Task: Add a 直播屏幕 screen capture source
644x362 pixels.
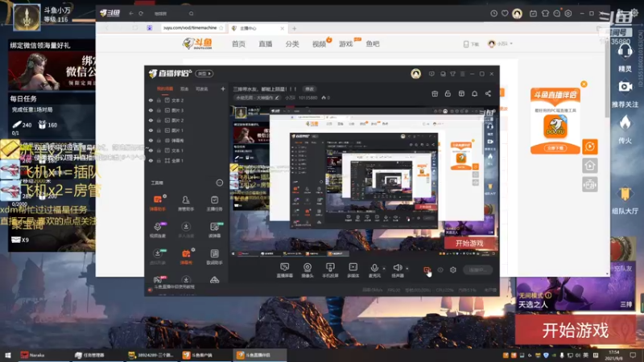Action: click(284, 270)
